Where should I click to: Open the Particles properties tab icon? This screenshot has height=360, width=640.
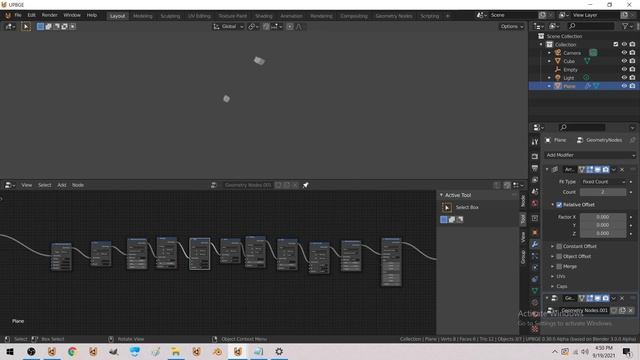point(535,256)
